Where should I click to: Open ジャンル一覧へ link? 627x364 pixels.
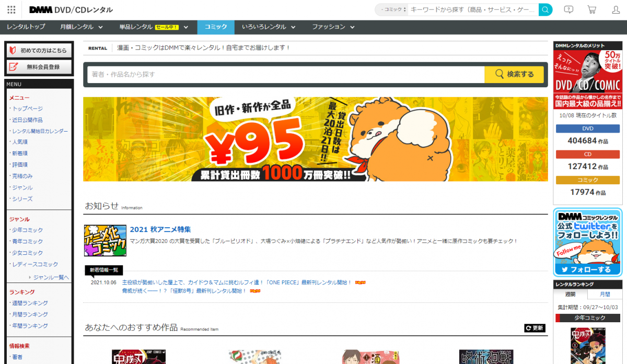(51, 277)
